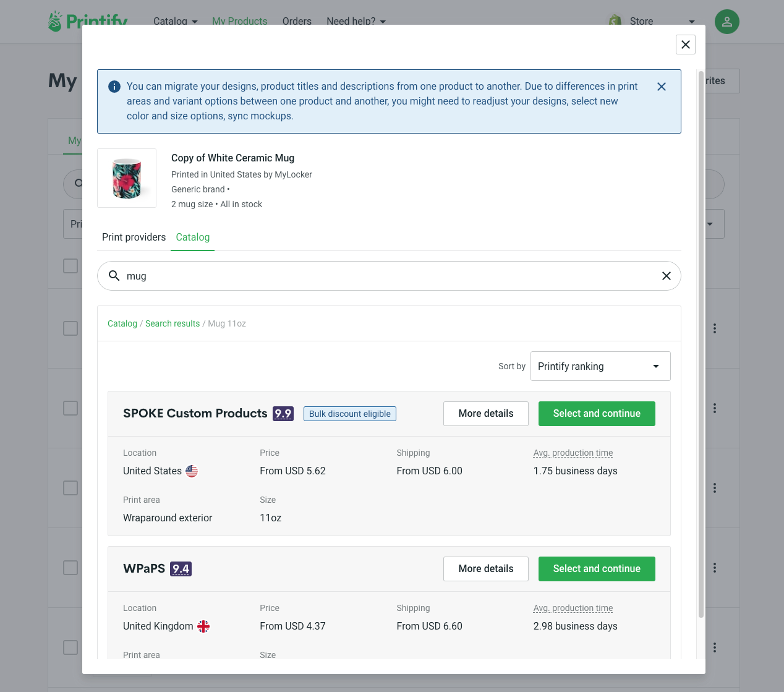
Task: Click the WPaPS 9.4 rating badge
Action: (181, 569)
